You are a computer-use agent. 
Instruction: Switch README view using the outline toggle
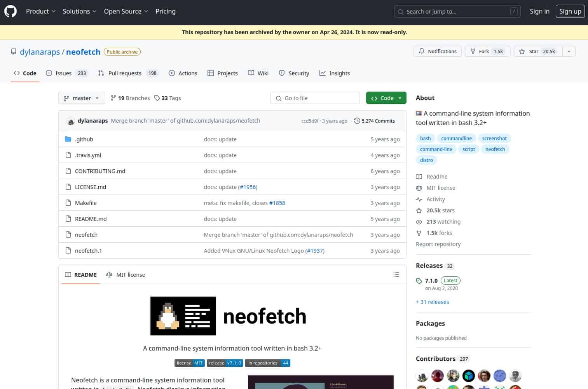coord(396,274)
